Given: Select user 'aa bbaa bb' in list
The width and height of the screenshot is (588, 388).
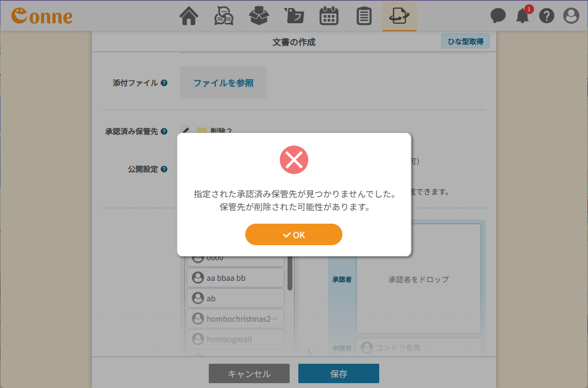Looking at the screenshot, I should tap(235, 278).
